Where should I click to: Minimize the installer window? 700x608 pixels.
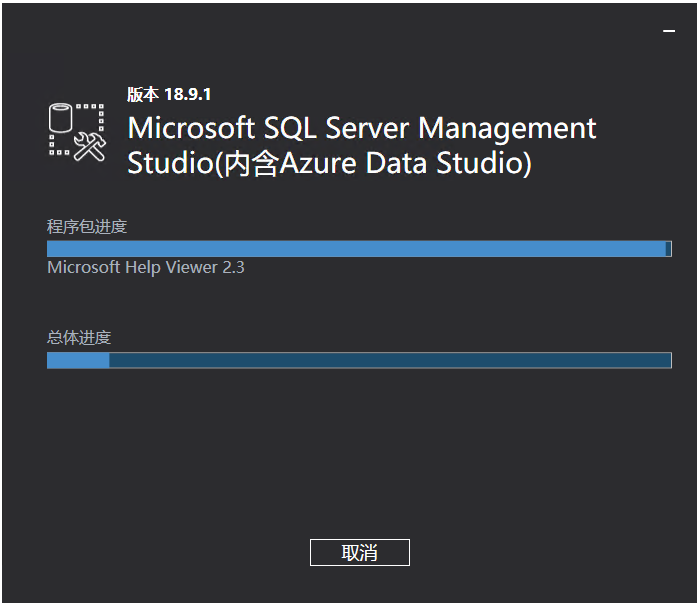(x=668, y=31)
